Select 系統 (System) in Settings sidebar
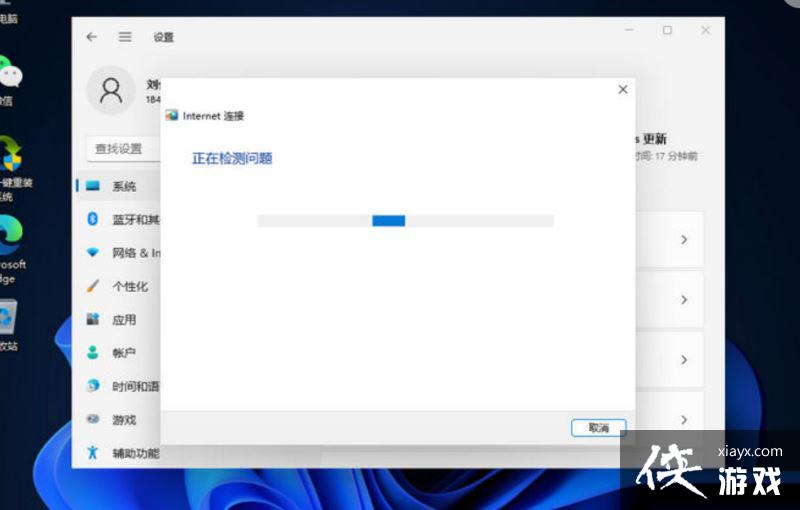The image size is (800, 510). click(118, 186)
